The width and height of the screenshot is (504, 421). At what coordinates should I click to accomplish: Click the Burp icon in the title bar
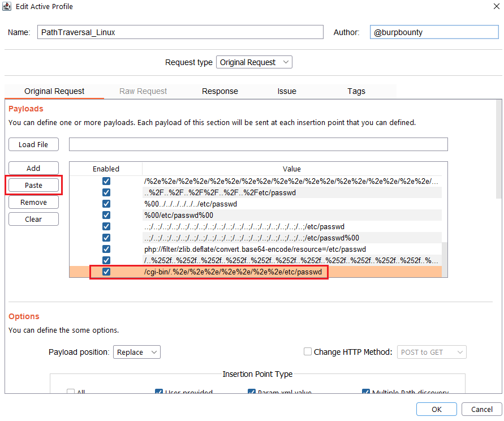pos(7,6)
